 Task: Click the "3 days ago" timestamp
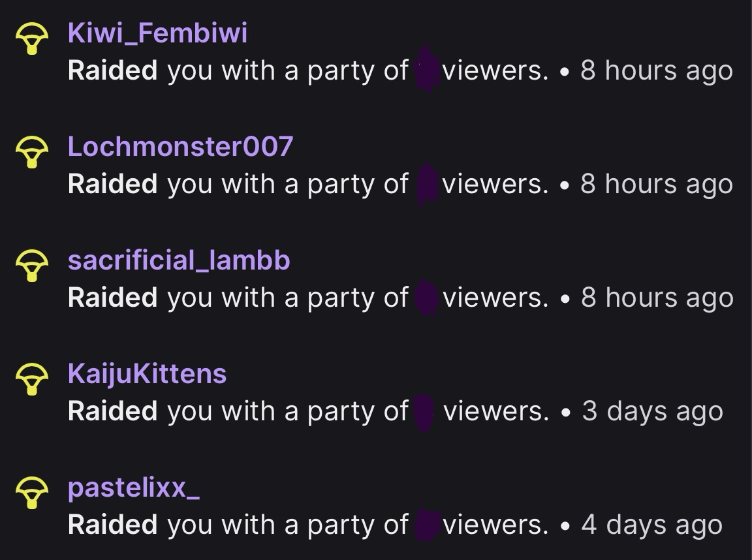(652, 411)
